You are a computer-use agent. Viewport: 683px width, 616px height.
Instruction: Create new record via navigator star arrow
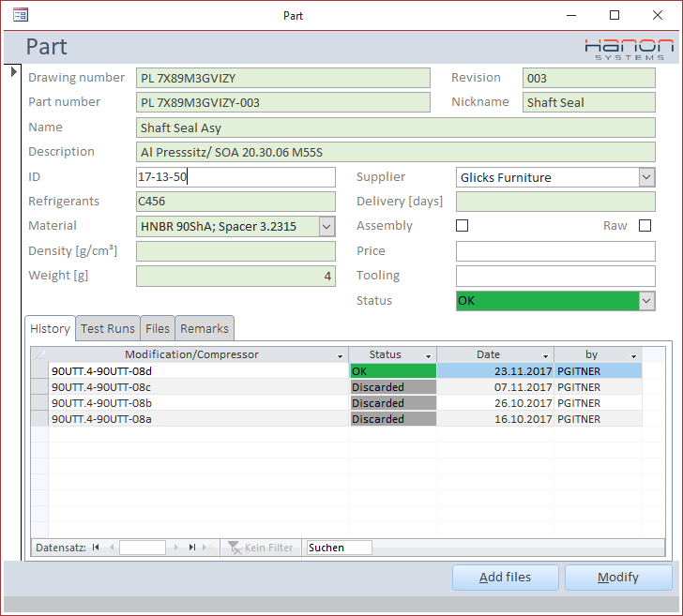click(x=208, y=548)
